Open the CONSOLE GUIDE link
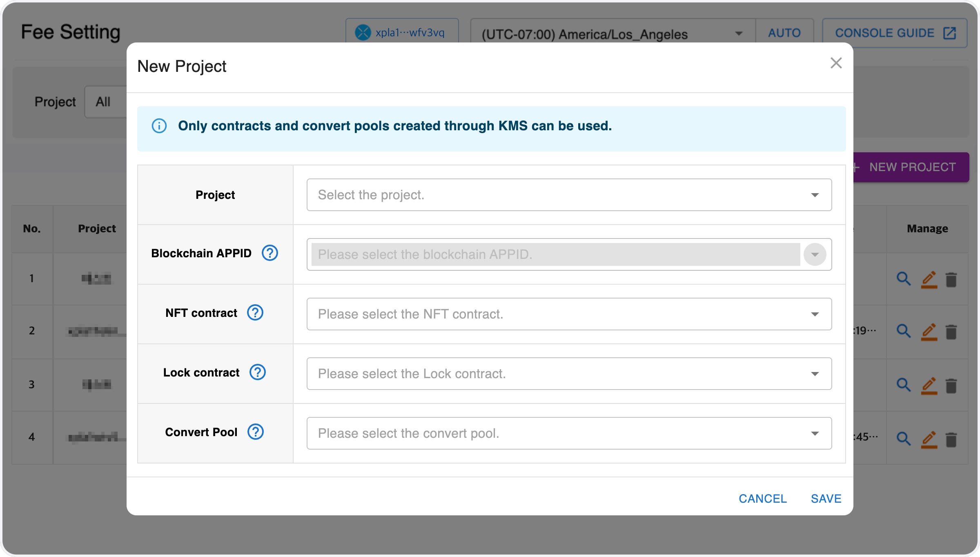This screenshot has width=980, height=557. pos(894,33)
